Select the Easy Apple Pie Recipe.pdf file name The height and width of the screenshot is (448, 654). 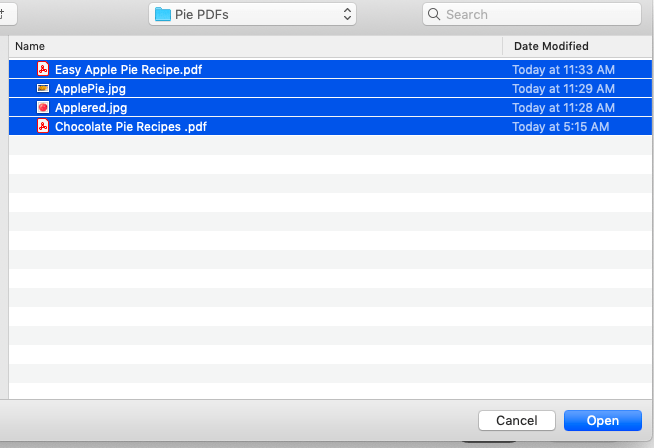coord(128,69)
